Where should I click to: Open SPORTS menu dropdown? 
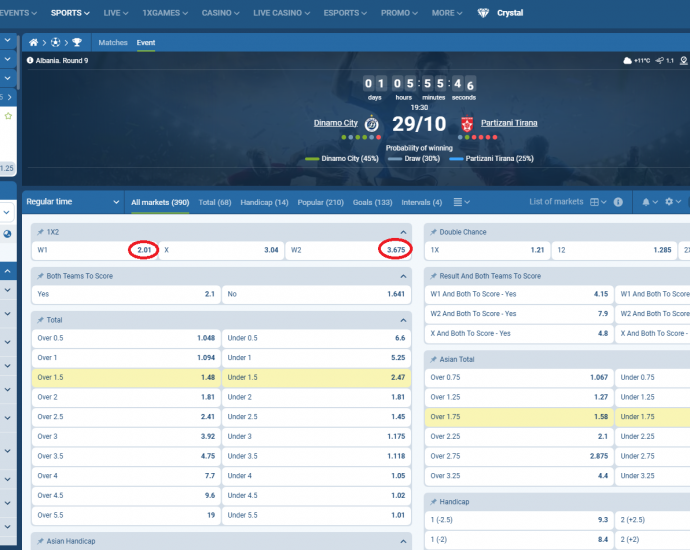pos(70,13)
